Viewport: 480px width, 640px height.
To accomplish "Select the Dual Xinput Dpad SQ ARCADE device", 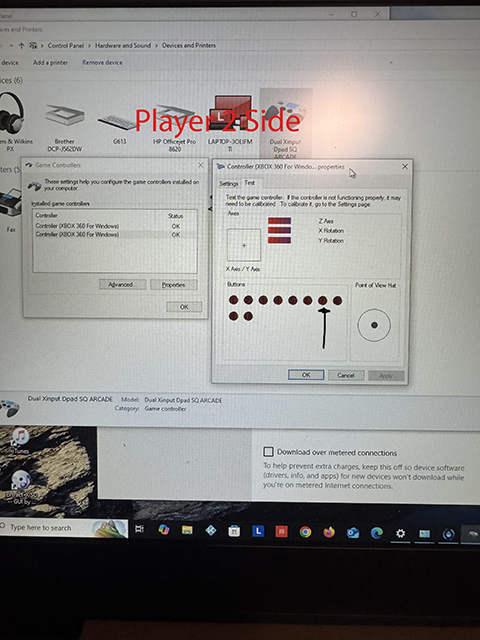I will 286,124.
